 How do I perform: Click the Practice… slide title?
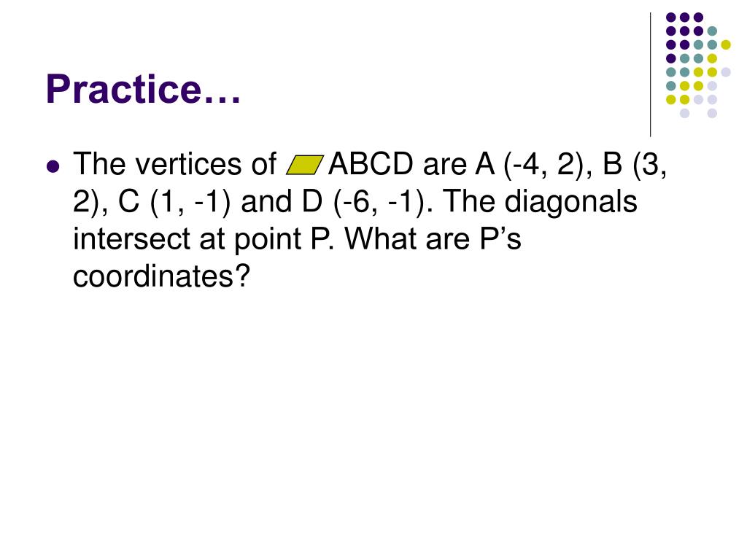[x=143, y=89]
